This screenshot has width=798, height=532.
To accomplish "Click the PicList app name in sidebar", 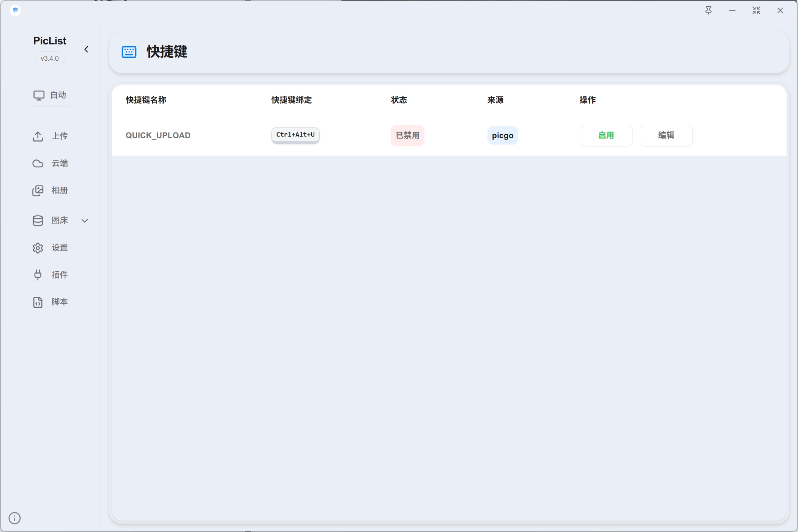I will 50,41.
